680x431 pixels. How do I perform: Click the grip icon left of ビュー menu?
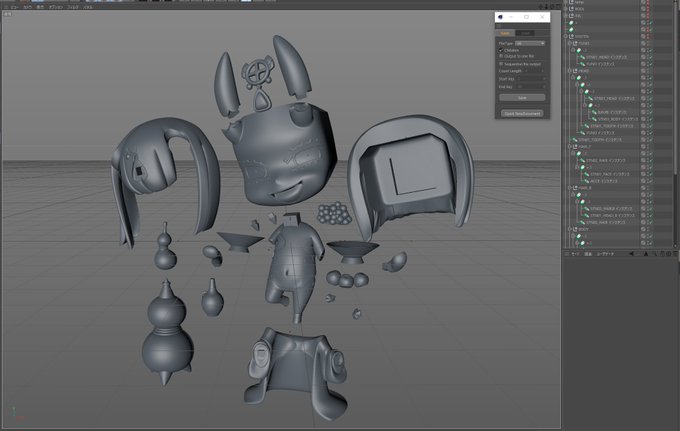click(6, 7)
